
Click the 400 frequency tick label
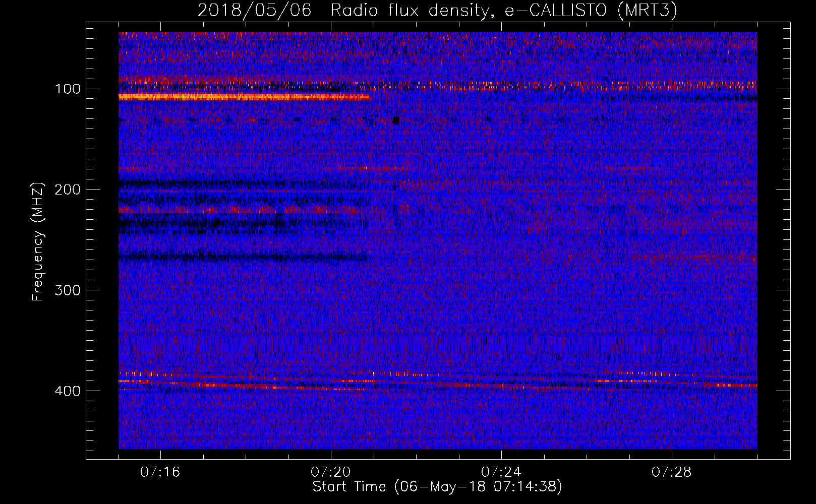click(68, 391)
